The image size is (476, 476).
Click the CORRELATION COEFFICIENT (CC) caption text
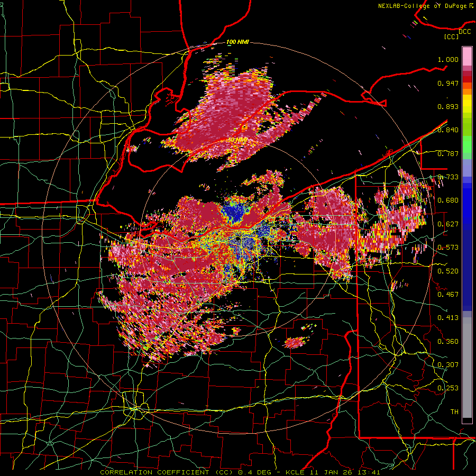(167, 472)
